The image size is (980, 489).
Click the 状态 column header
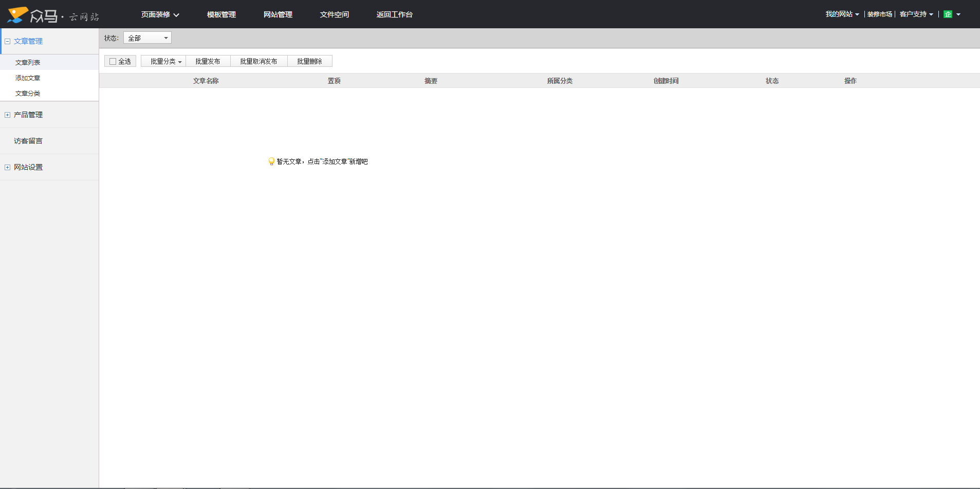(x=772, y=81)
